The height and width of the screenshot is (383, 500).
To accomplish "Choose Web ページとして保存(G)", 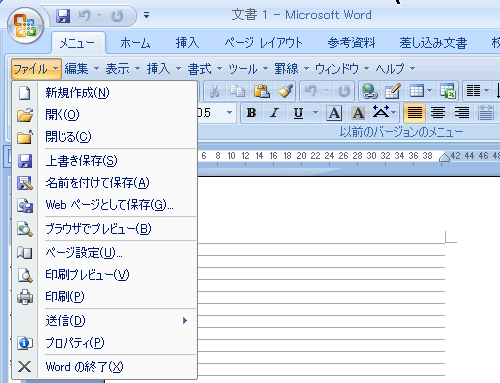I will (105, 205).
